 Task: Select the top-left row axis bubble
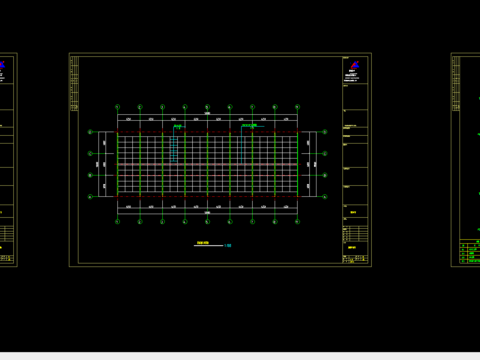pos(90,132)
